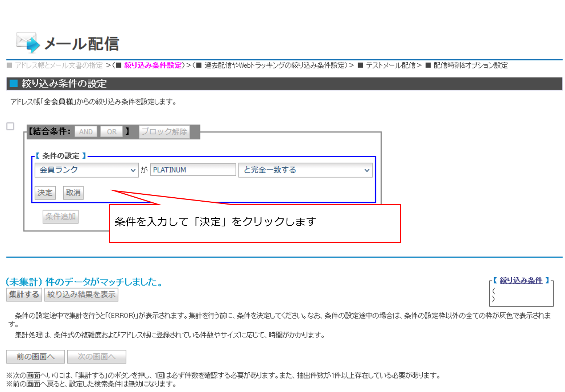This screenshot has width=565, height=392.
Task: Proceed with 次の画面へ button
Action: [x=96, y=357]
